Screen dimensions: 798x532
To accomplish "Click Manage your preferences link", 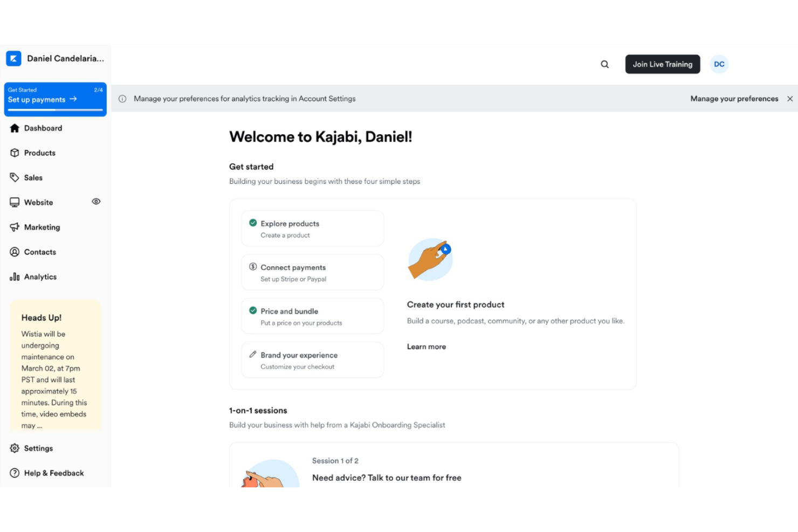I will (734, 99).
